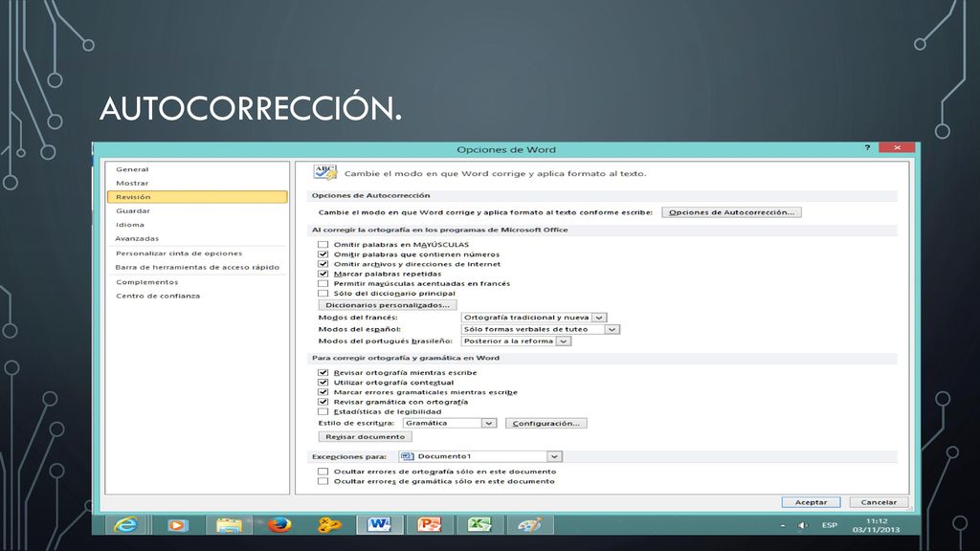Click Opciones de Autocorrección button

coord(731,212)
